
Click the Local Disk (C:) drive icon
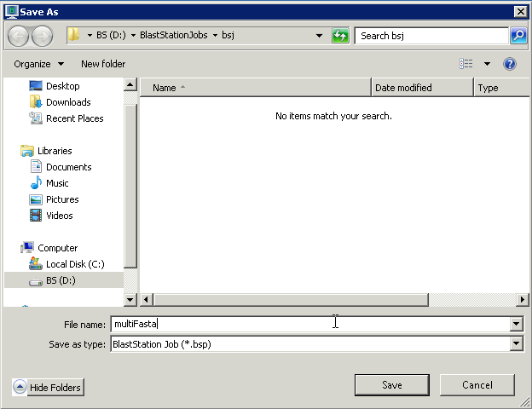tap(36, 264)
